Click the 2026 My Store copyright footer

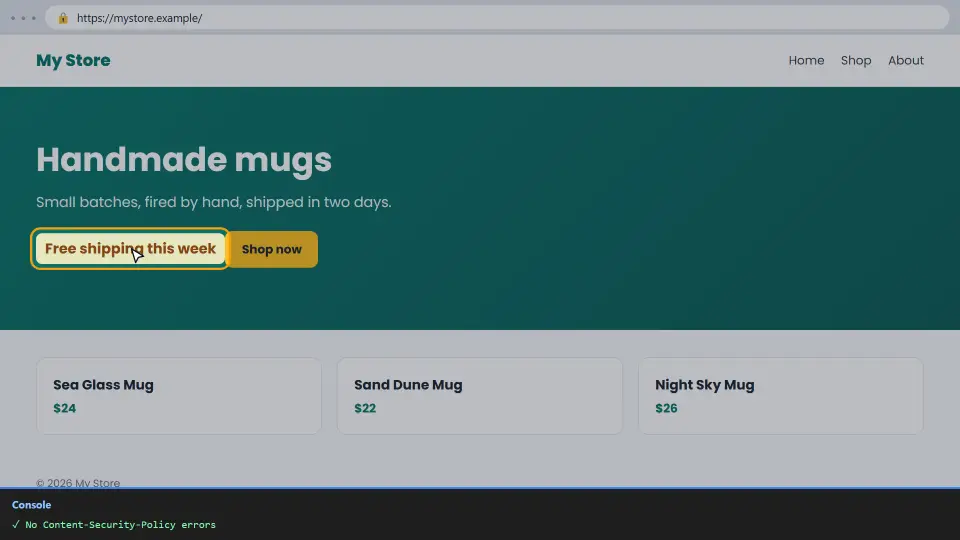tap(78, 482)
